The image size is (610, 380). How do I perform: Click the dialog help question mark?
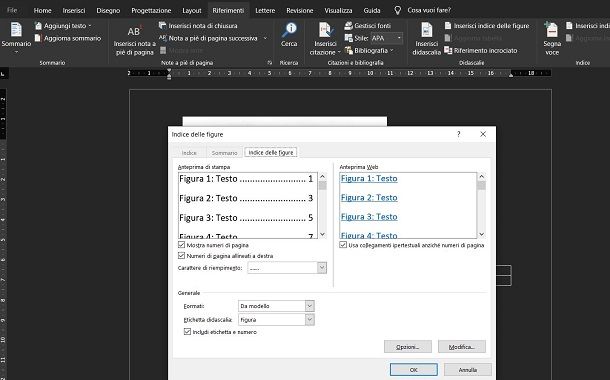point(459,134)
